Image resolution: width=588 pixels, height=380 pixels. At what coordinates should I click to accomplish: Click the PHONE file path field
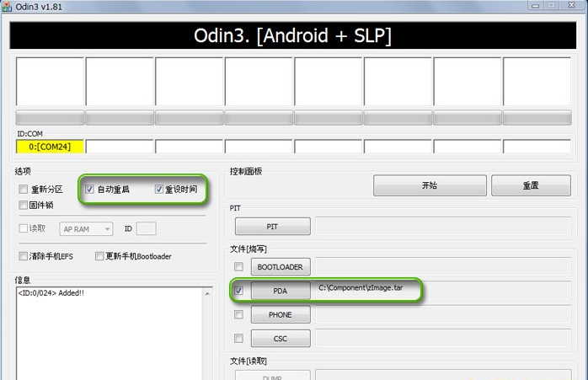pyautogui.click(x=443, y=314)
